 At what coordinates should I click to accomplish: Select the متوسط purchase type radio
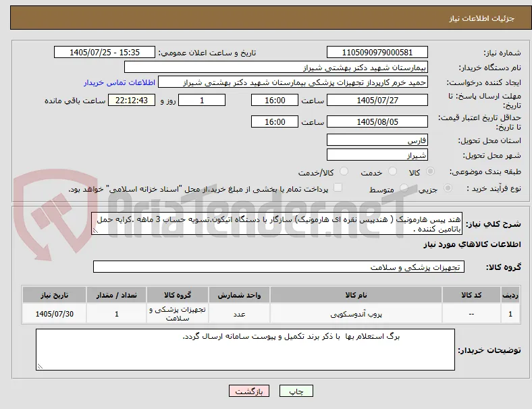(404, 188)
